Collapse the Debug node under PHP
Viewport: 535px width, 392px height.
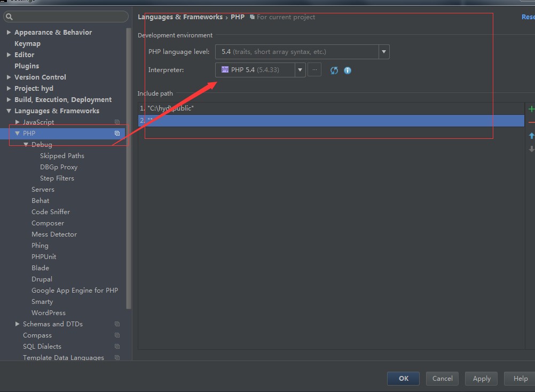(26, 145)
